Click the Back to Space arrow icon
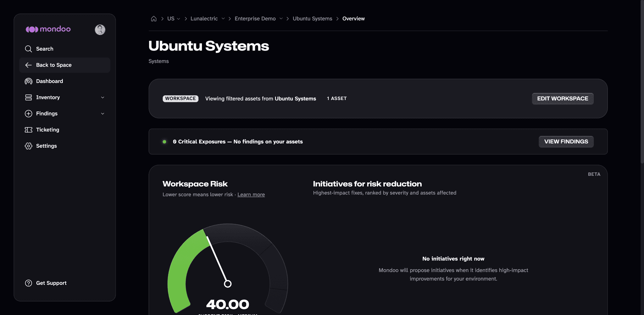The width and height of the screenshot is (644, 315). (28, 65)
